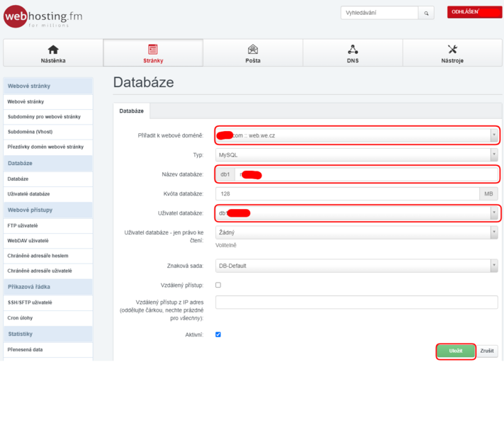Select the Databáze tab
This screenshot has height=425, width=504.
point(131,110)
